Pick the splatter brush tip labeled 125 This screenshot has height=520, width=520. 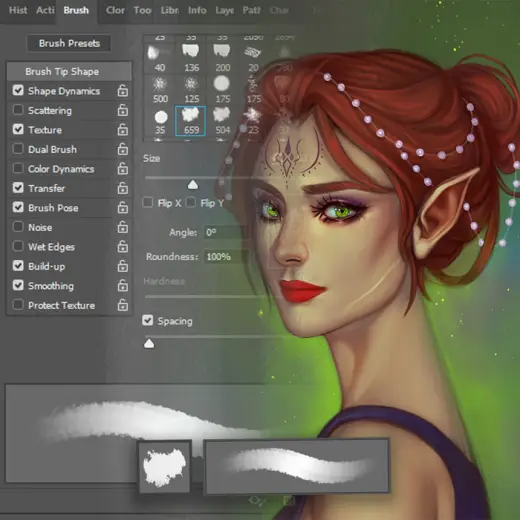[x=191, y=89]
